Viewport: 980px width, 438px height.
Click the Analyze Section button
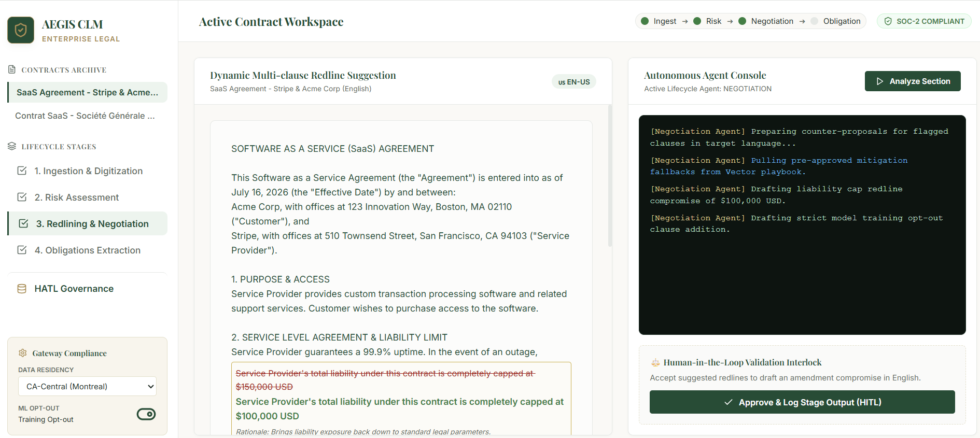tap(913, 81)
